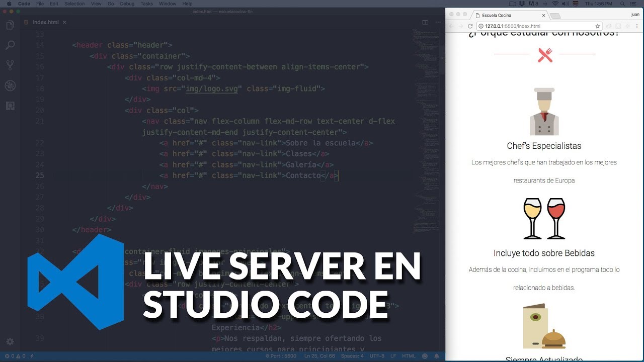Open the Dropbox menu bar icon
The width and height of the screenshot is (644, 362).
522,4
